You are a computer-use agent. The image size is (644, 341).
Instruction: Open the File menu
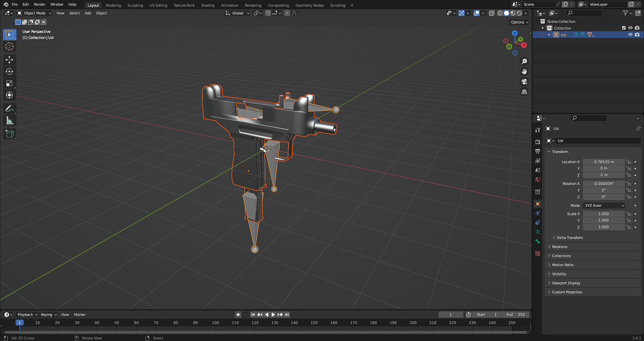[14, 5]
